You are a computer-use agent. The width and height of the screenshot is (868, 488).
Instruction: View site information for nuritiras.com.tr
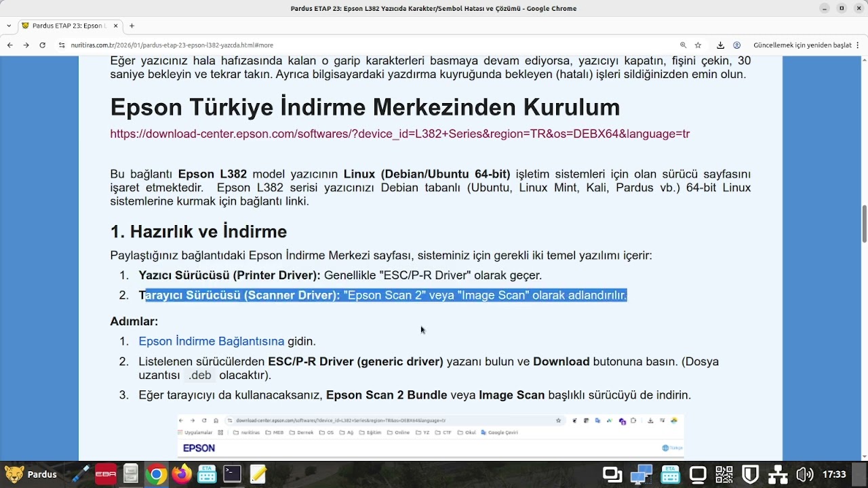(x=62, y=45)
